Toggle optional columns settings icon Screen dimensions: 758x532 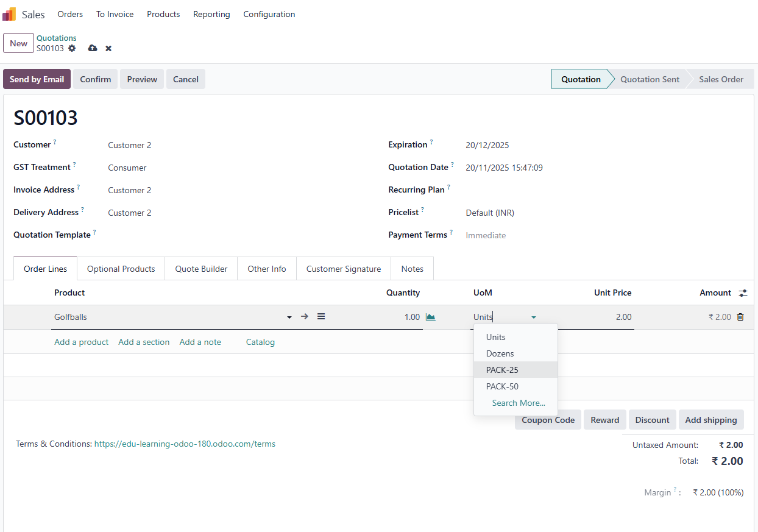click(743, 293)
